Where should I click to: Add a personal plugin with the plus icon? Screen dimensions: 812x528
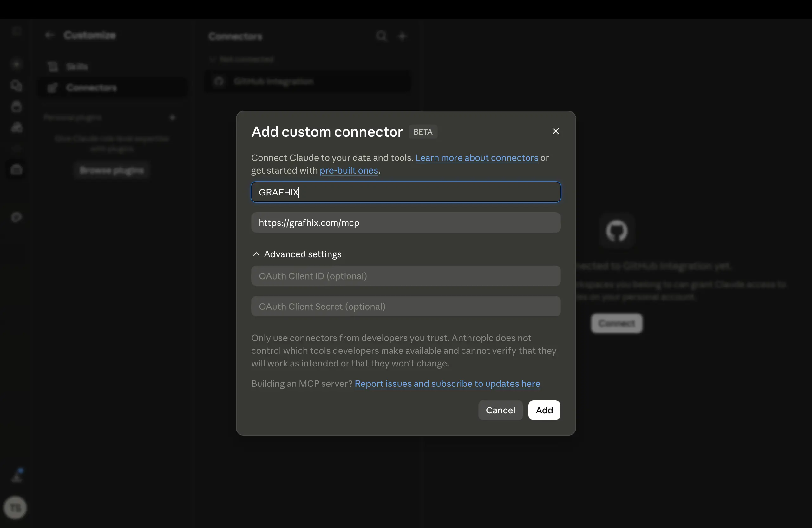tap(173, 117)
